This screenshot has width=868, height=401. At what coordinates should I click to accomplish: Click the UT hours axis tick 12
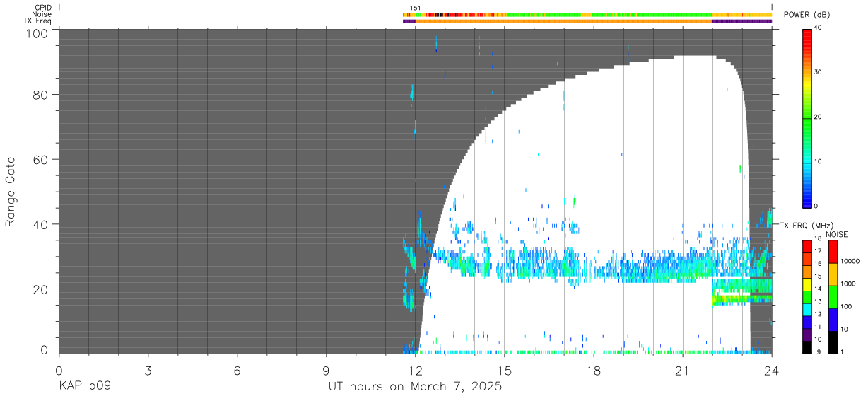(x=416, y=371)
